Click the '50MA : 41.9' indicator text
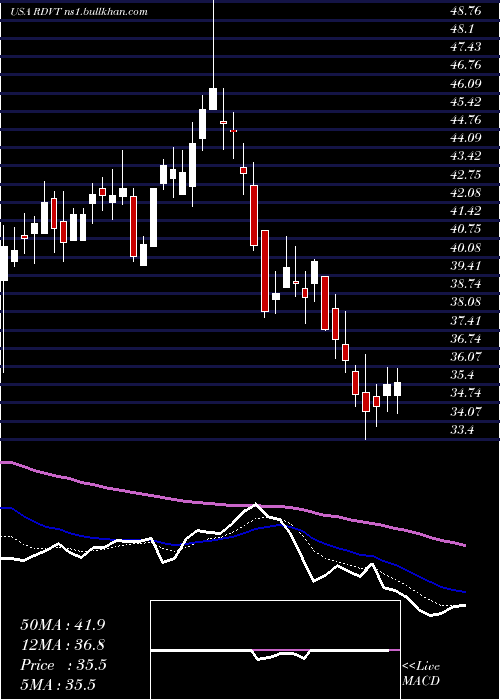The width and height of the screenshot is (500, 700). [63, 625]
